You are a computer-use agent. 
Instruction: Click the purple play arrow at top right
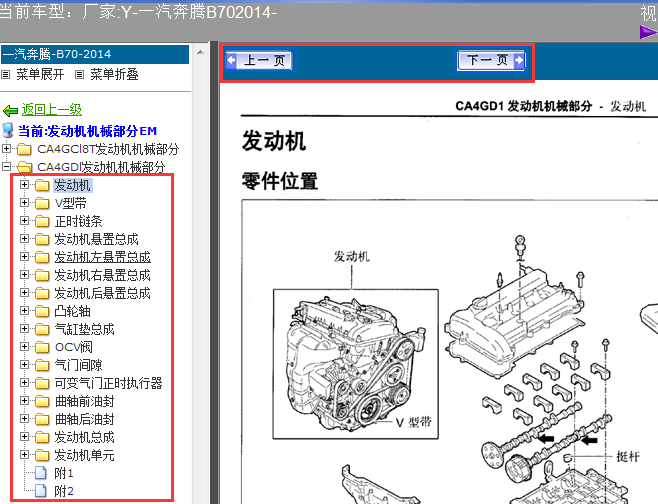click(648, 32)
